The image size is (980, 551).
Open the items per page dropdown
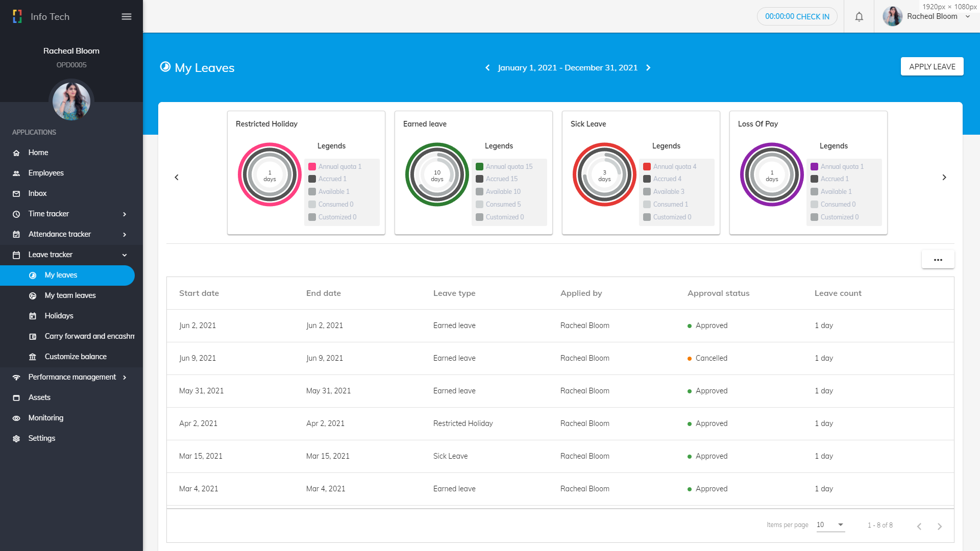(830, 524)
